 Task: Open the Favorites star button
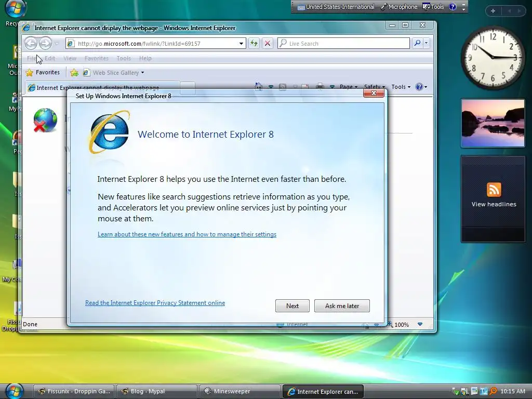(43, 72)
